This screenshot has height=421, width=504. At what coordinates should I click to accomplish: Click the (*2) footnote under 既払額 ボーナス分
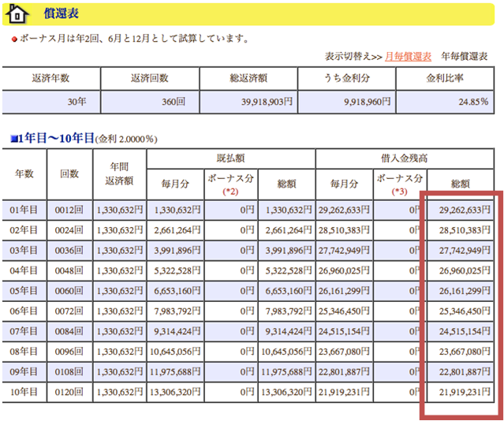click(230, 191)
